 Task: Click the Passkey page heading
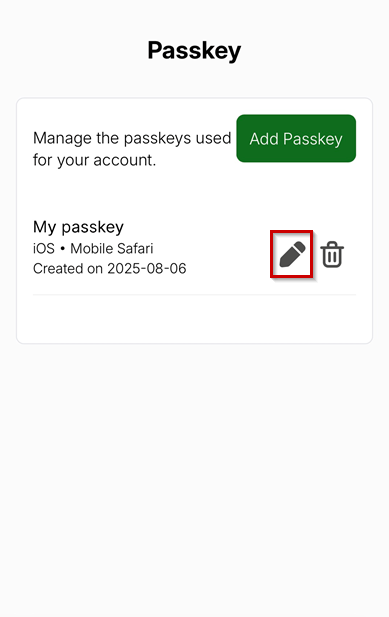point(194,51)
